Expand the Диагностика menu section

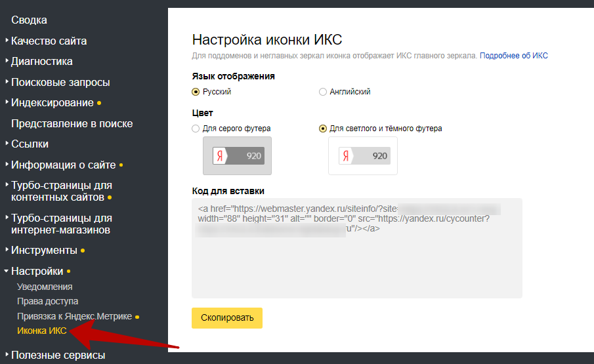(x=41, y=62)
